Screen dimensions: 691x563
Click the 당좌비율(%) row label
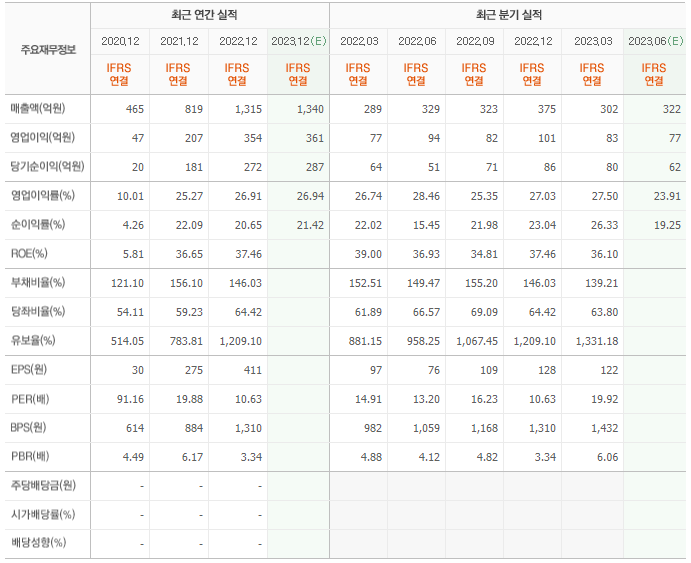(38, 311)
